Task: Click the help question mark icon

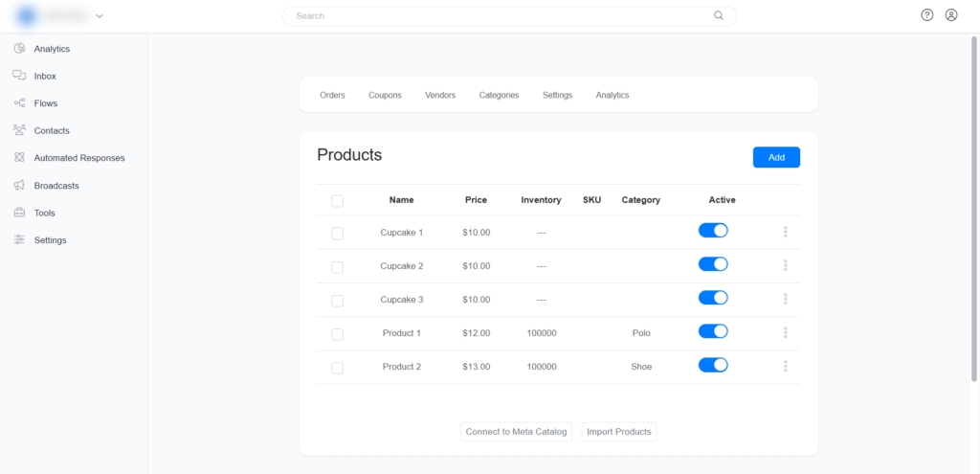Action: point(927,15)
